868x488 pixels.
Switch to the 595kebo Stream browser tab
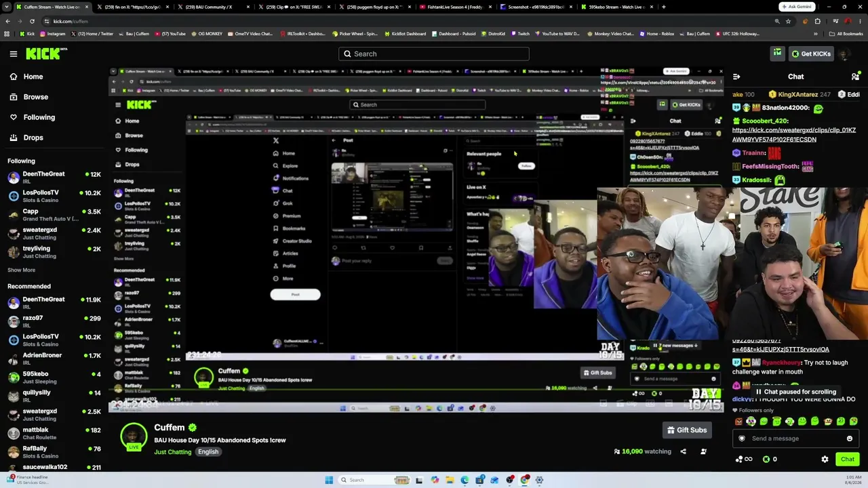616,7
